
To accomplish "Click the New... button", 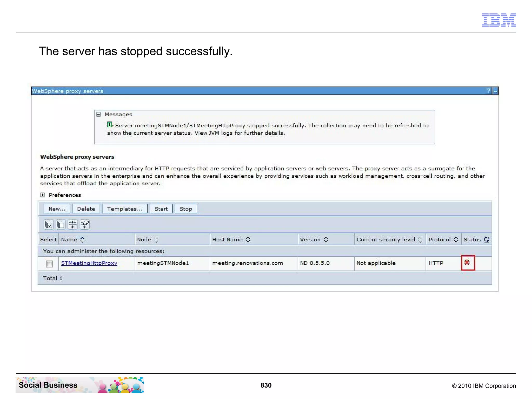I will coord(57,209).
